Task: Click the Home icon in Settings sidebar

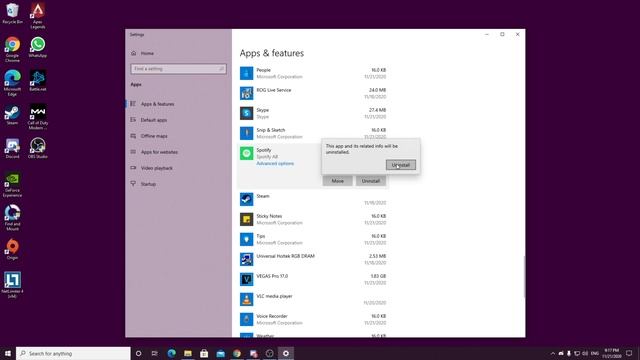Action: (x=133, y=53)
